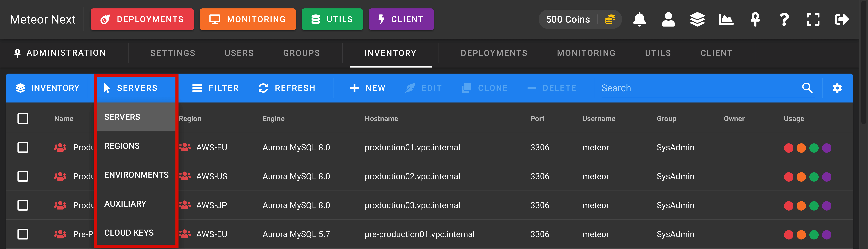868x249 pixels.
Task: Check the pre-production01.vpc.internal row checkbox
Action: coord(23,234)
